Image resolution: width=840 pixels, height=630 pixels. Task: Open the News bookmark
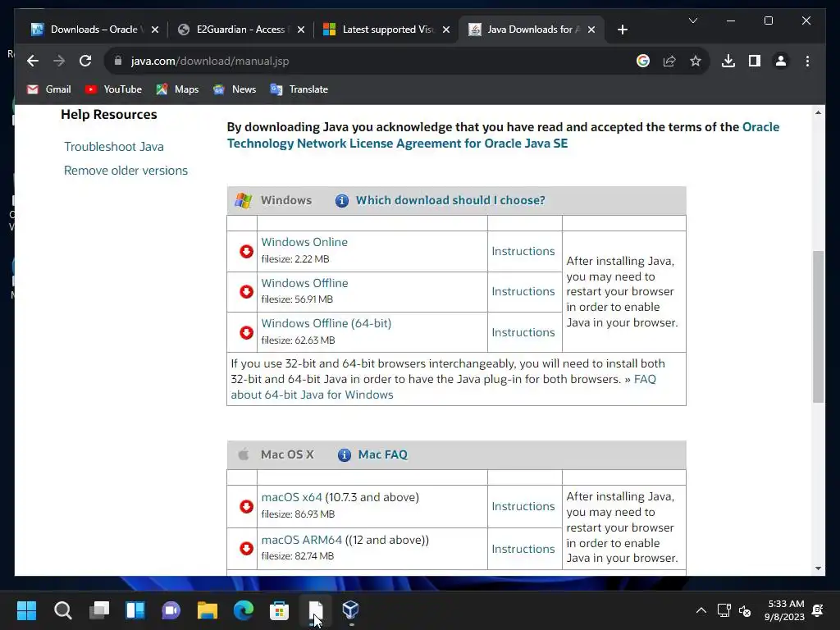pos(235,89)
